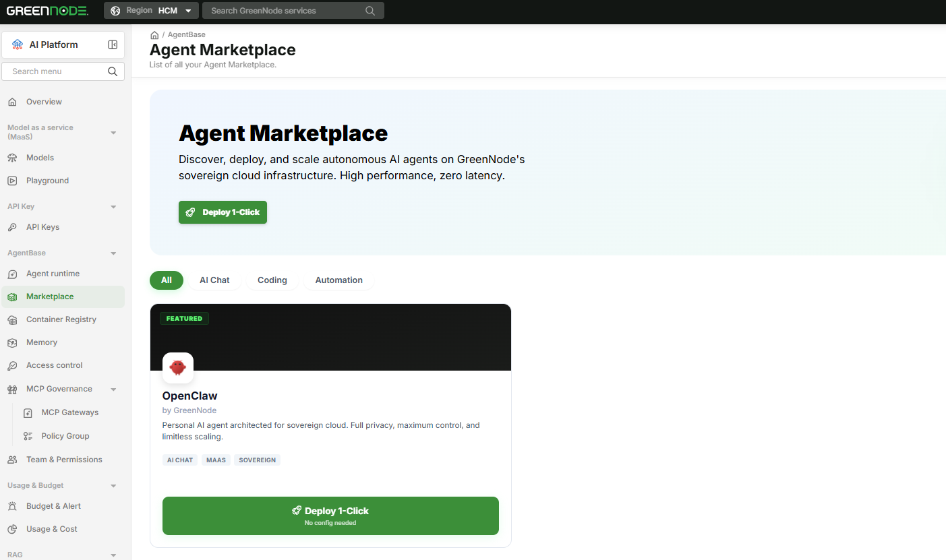The image size is (946, 560).
Task: Collapse the API Key section
Action: tap(113, 207)
